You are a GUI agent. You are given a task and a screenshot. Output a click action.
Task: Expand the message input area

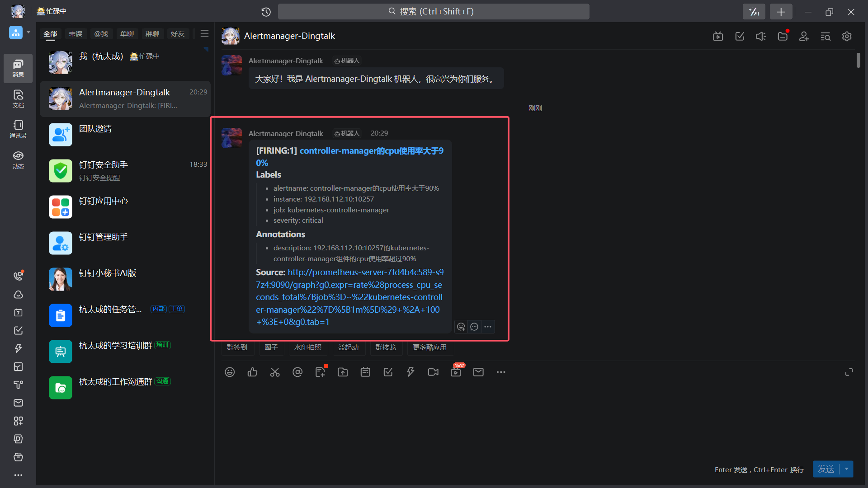coord(849,372)
